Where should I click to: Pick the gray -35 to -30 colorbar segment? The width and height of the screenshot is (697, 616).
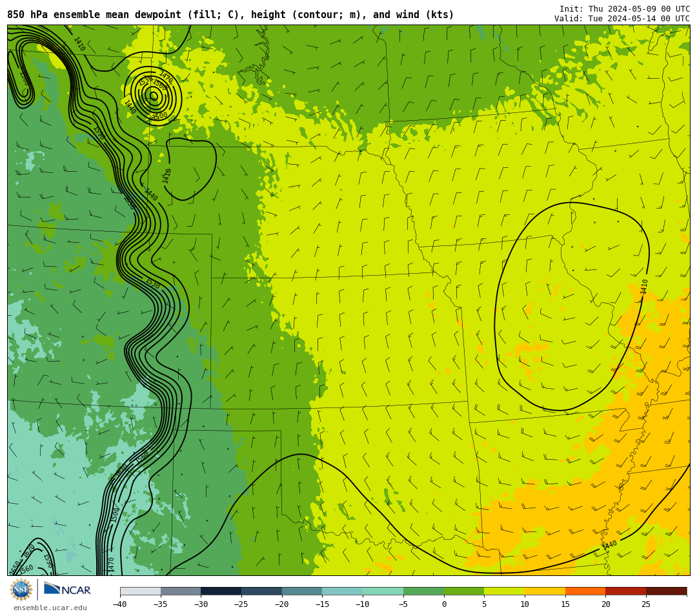[181, 591]
